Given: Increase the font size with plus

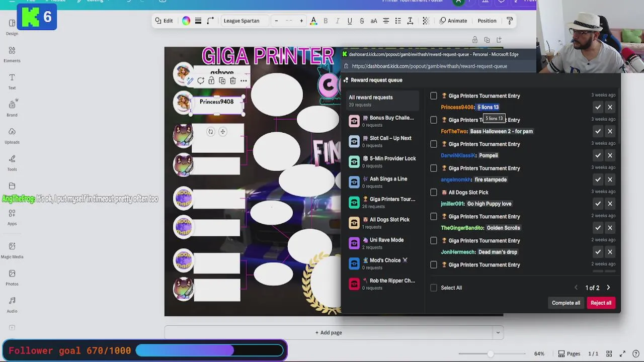Looking at the screenshot, I should pyautogui.click(x=301, y=21).
